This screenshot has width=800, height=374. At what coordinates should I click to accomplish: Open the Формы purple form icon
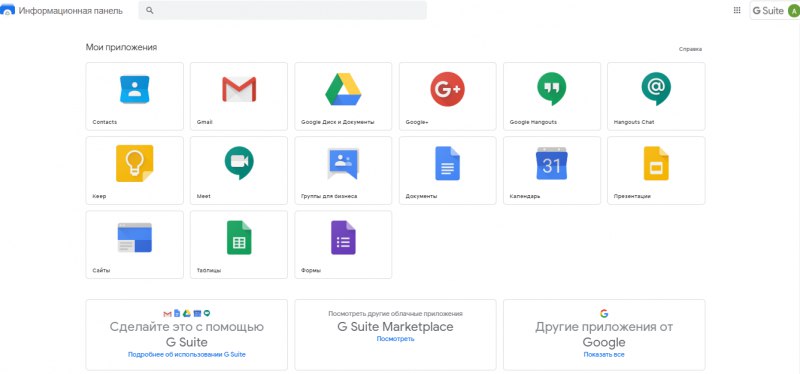[343, 238]
